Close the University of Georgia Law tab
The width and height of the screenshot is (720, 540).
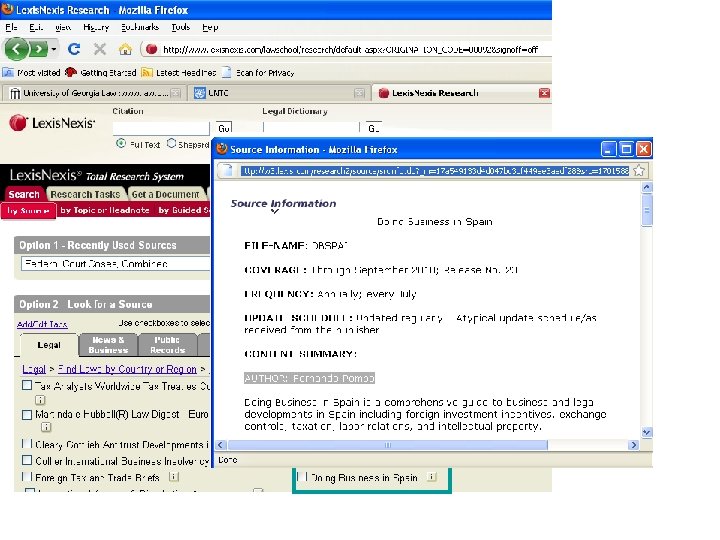175,93
